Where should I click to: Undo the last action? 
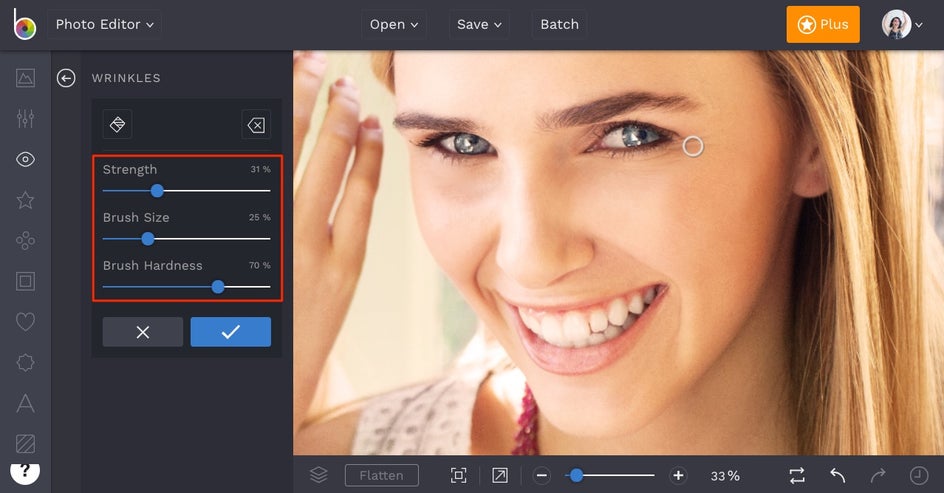point(837,476)
